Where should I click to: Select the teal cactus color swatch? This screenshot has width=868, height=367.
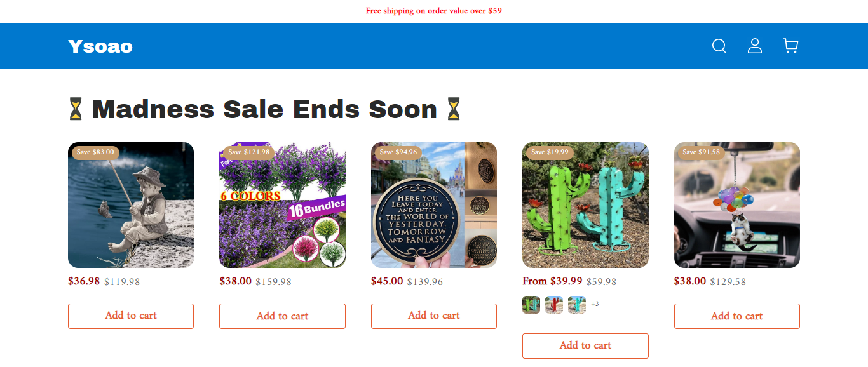[x=577, y=305]
